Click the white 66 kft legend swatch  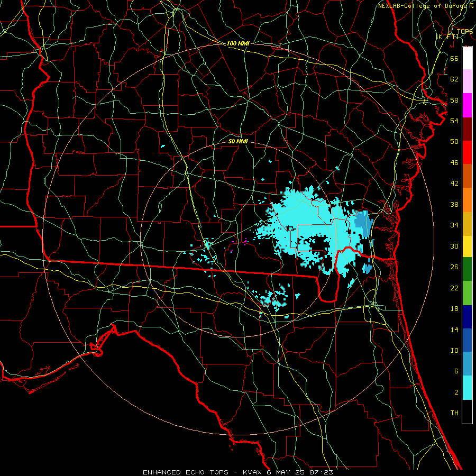click(467, 58)
